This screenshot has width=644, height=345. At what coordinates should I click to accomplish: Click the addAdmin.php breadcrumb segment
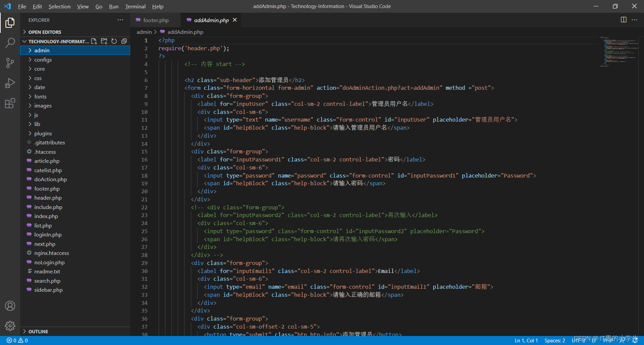[185, 32]
